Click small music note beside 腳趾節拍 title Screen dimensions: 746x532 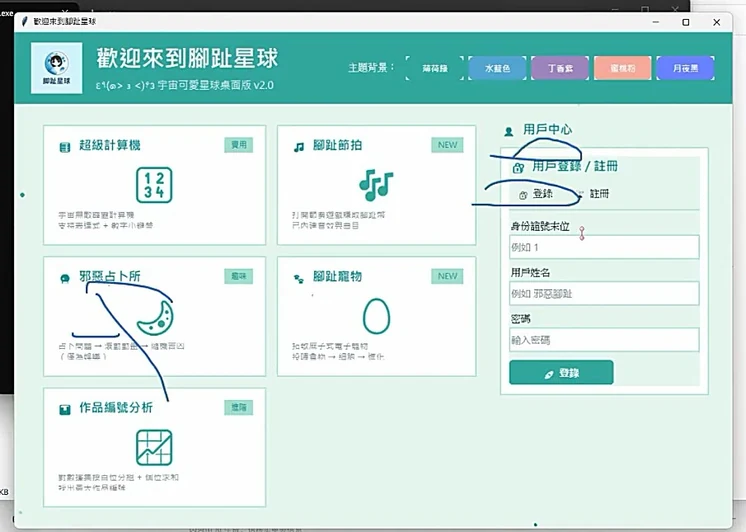click(x=299, y=147)
